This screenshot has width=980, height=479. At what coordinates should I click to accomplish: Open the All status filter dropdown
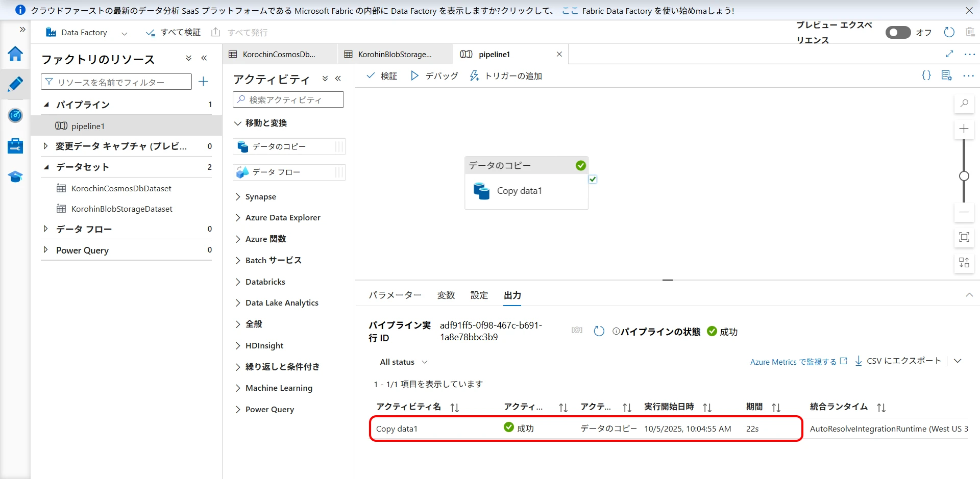pyautogui.click(x=403, y=362)
